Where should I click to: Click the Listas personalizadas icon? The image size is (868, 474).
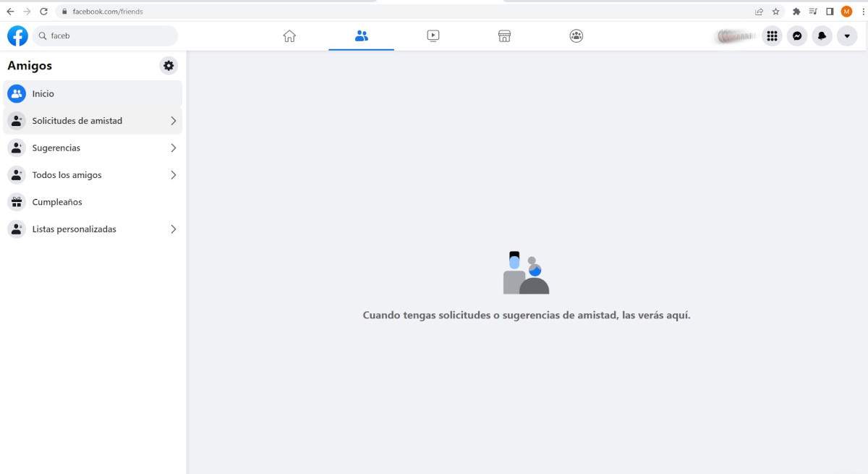[17, 229]
